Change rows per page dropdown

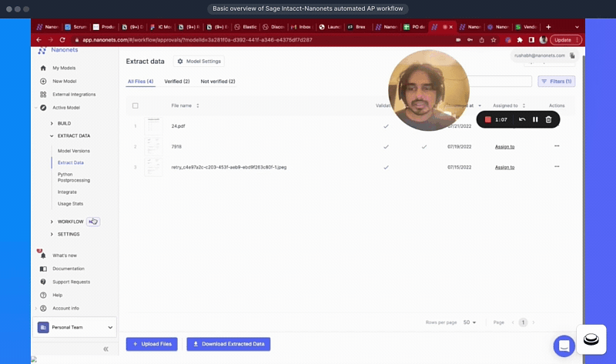click(470, 322)
